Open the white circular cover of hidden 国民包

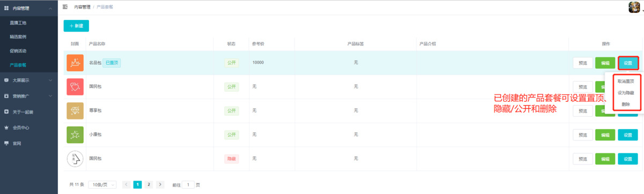pos(75,159)
